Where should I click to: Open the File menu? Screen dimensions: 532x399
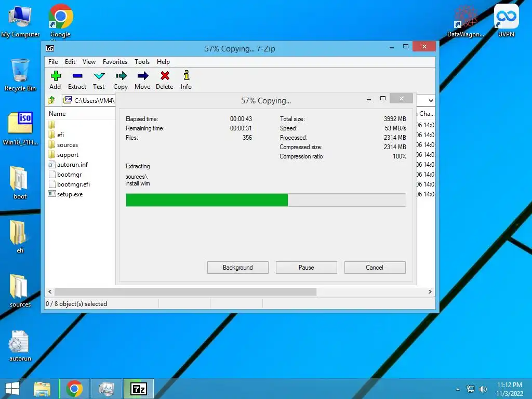pyautogui.click(x=53, y=62)
